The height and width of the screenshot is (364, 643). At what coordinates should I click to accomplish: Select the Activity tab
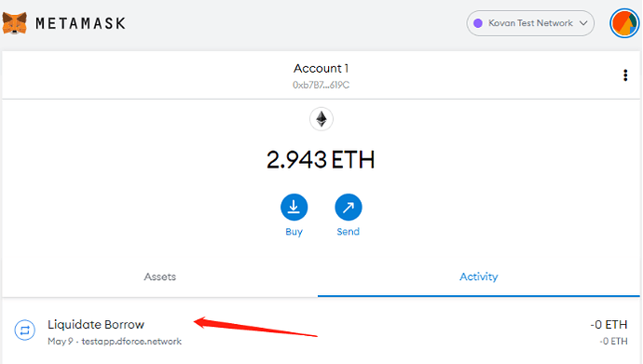pos(479,276)
